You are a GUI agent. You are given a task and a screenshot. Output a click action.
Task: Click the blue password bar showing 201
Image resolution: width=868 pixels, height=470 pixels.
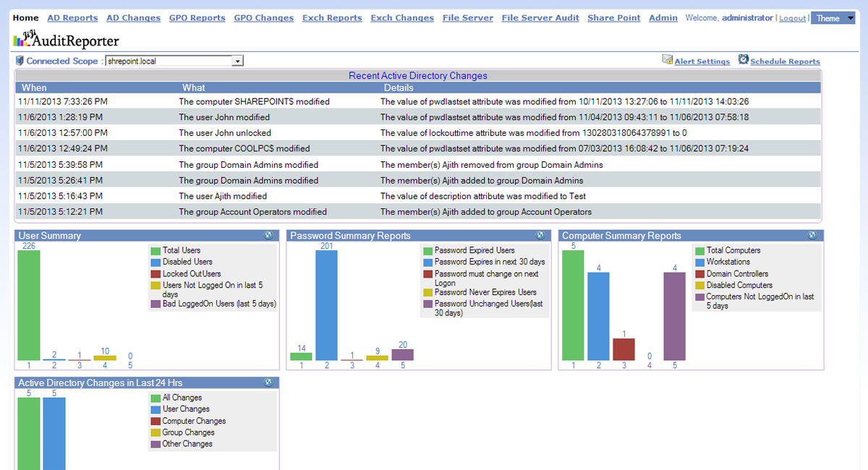click(326, 305)
